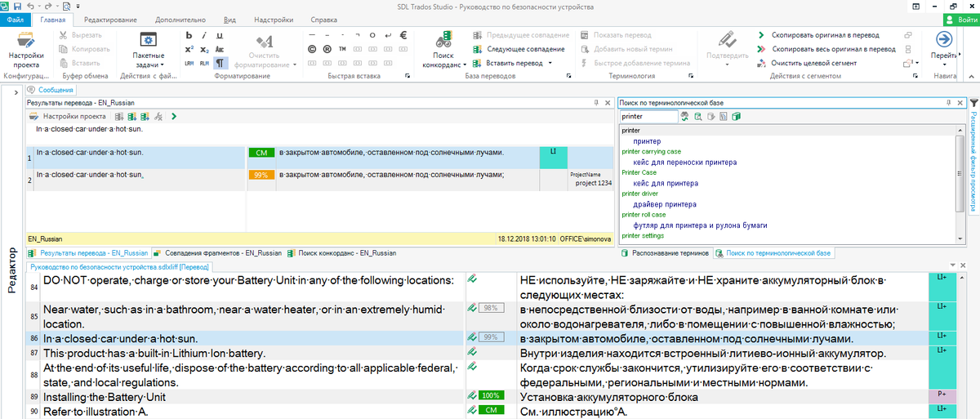Click Очистить целевой сегмент
This screenshot has height=419, width=980.
pyautogui.click(x=806, y=63)
